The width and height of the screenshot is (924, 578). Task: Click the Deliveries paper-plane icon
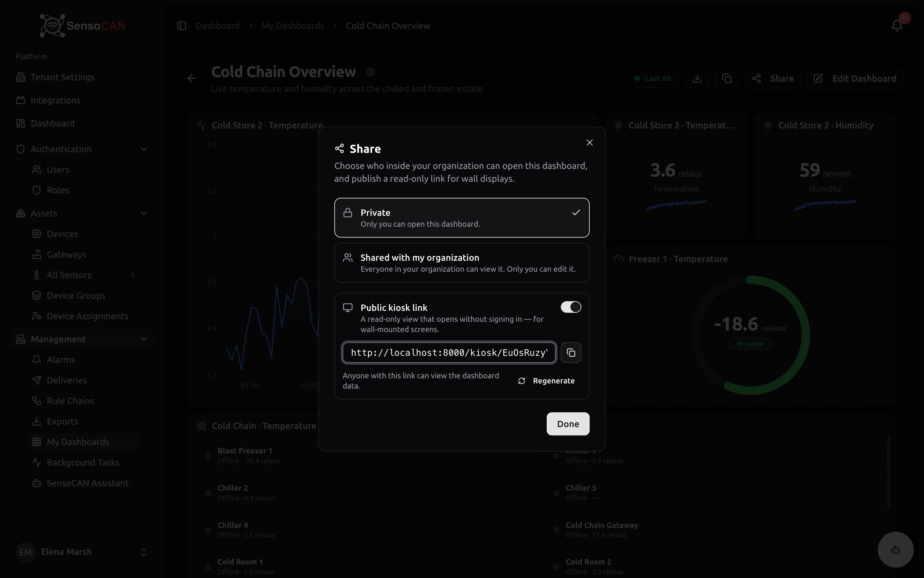click(x=37, y=381)
